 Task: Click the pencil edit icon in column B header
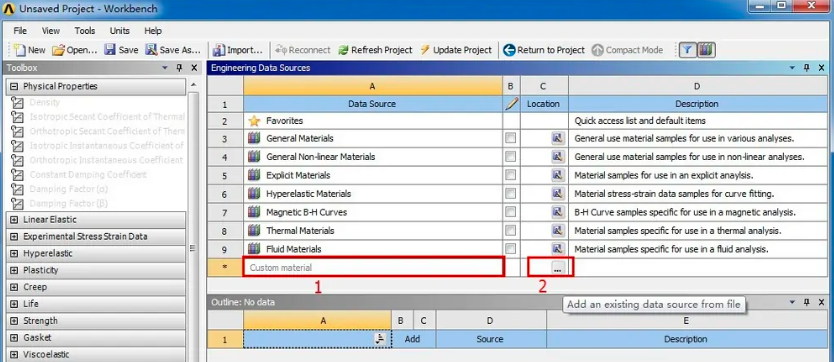[x=511, y=104]
